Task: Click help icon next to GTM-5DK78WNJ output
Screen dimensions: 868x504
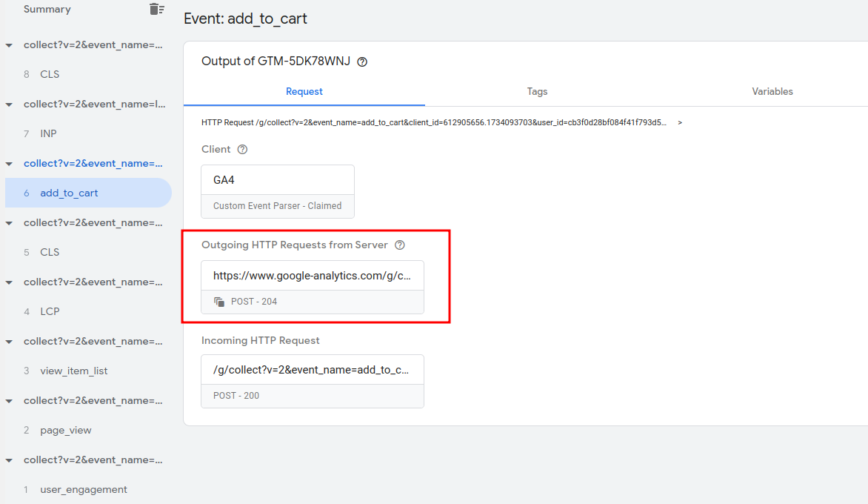Action: coord(362,62)
